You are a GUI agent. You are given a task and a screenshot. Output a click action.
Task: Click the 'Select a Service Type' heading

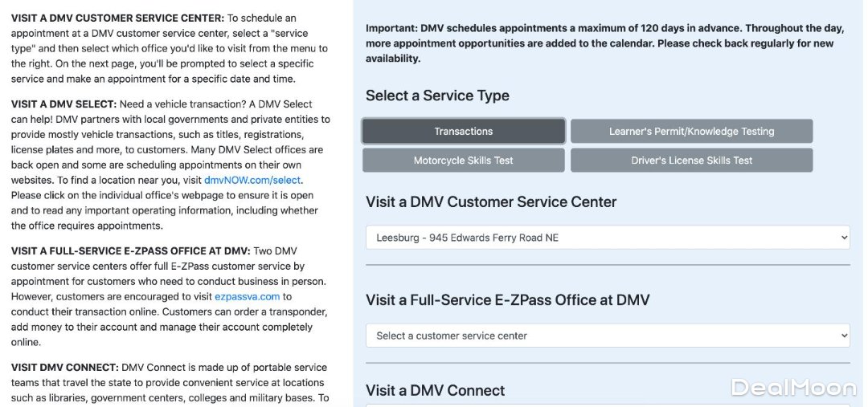click(x=437, y=96)
